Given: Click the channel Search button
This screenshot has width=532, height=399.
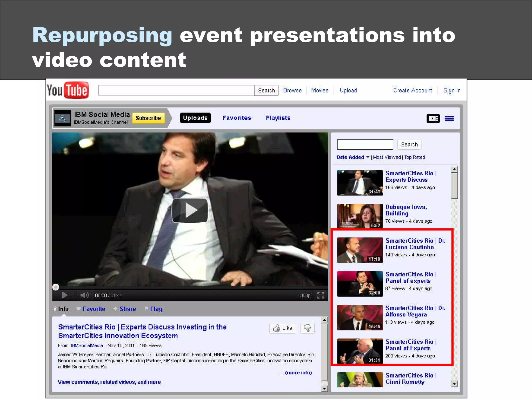Looking at the screenshot, I should click(x=409, y=144).
